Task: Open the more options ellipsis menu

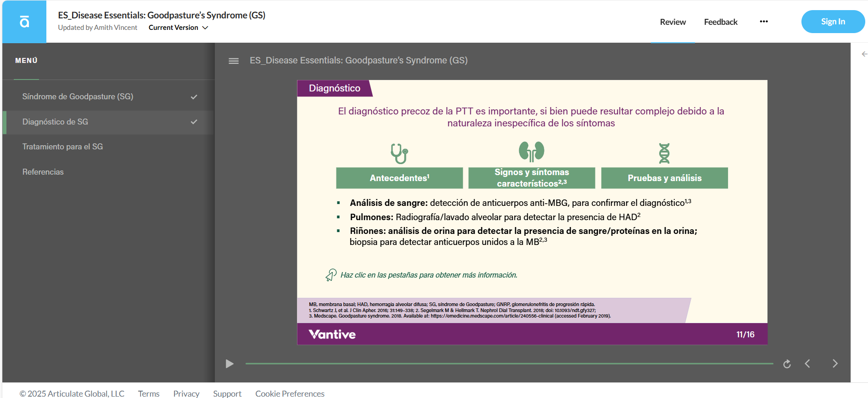Action: pos(764,22)
